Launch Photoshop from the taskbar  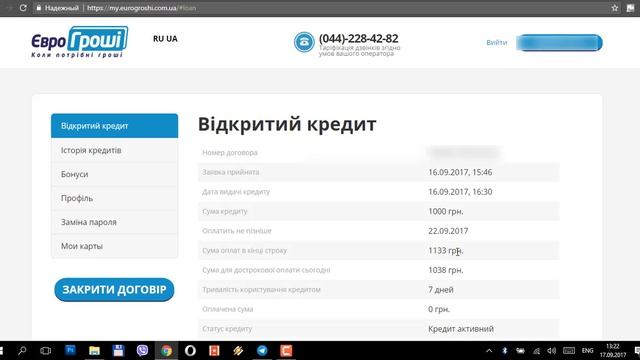point(70,351)
